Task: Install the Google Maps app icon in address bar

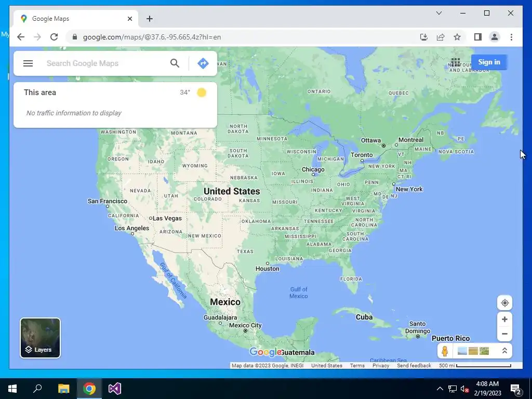Action: [424, 37]
